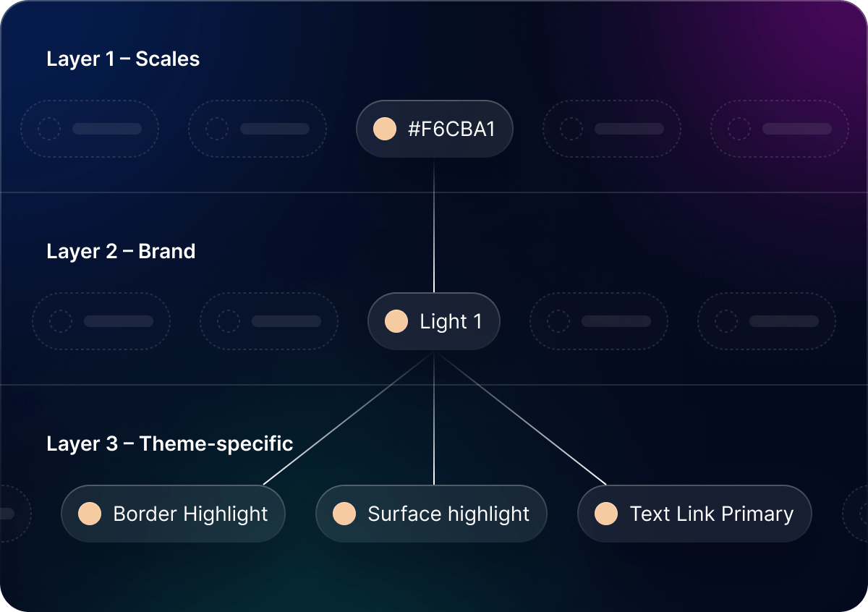This screenshot has height=612, width=868.
Task: Select the placeholder pill left of Light 1
Action: tap(269, 322)
